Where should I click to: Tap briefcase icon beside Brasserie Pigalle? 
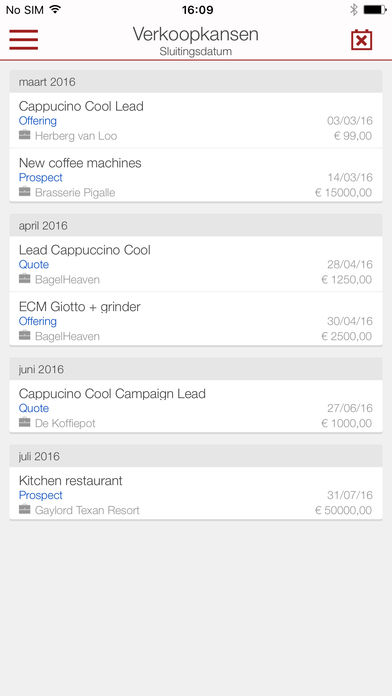tap(25, 192)
